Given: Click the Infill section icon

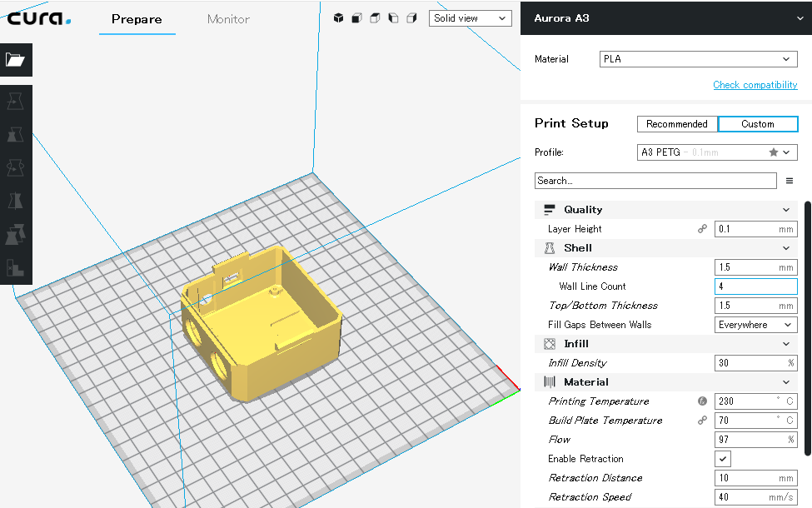Looking at the screenshot, I should click(550, 344).
